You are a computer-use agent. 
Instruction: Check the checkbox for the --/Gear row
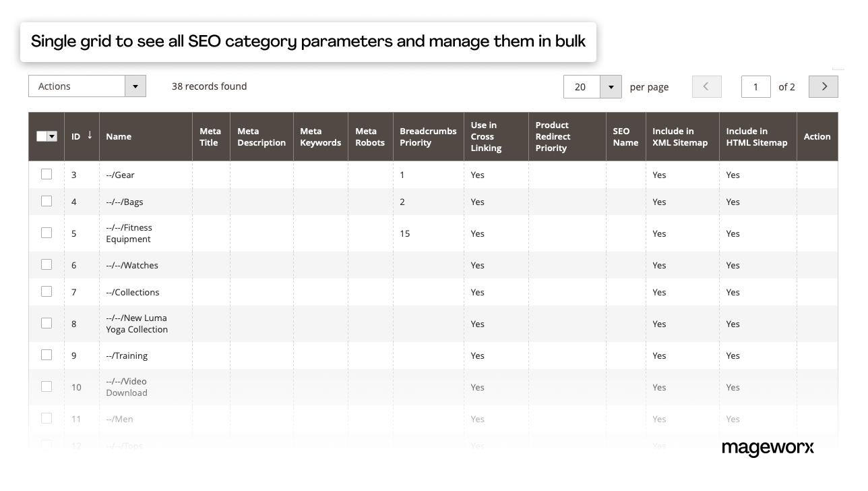(x=46, y=174)
